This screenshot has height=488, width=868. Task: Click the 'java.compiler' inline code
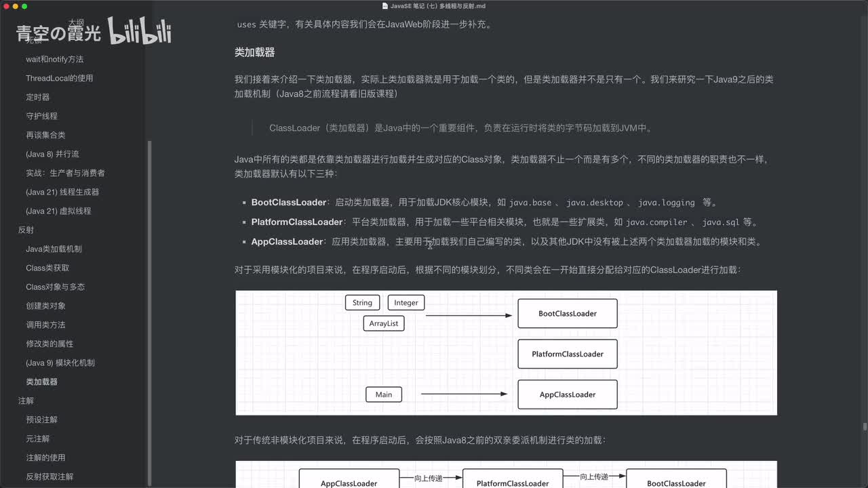pyautogui.click(x=656, y=222)
